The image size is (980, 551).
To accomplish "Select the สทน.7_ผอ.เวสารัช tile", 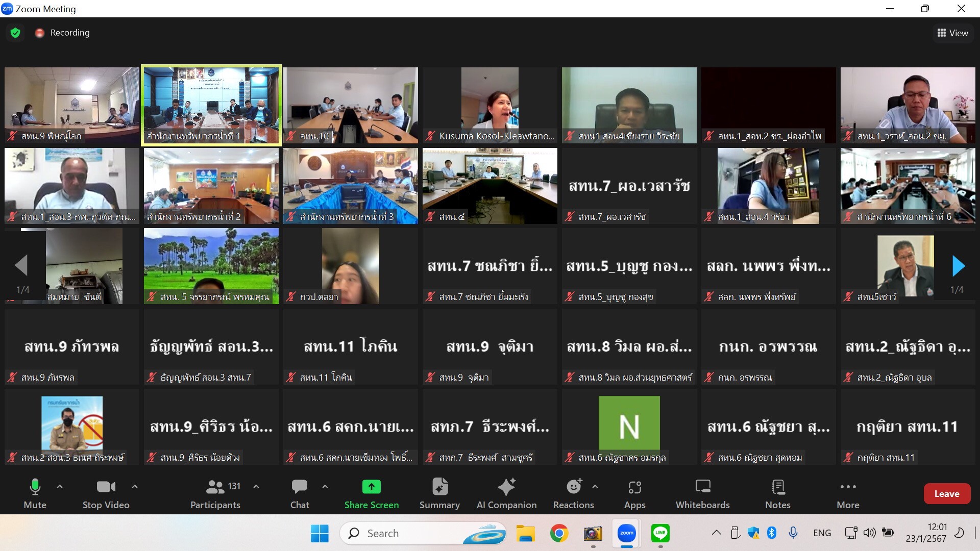I will [629, 186].
